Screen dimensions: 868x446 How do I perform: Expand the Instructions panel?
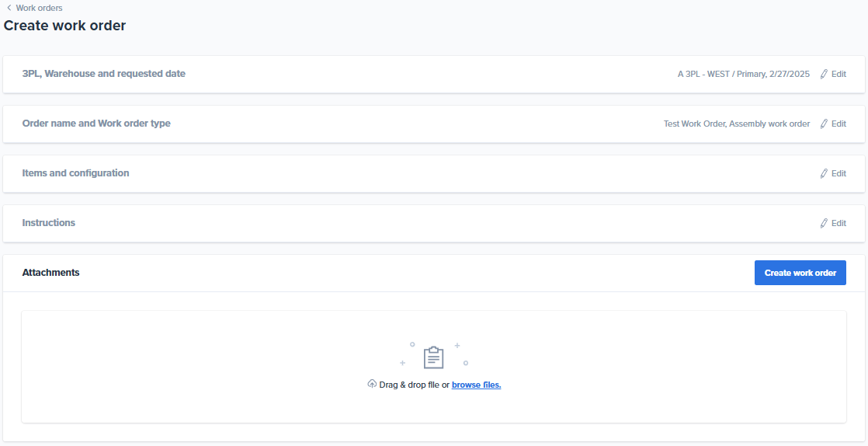click(433, 223)
